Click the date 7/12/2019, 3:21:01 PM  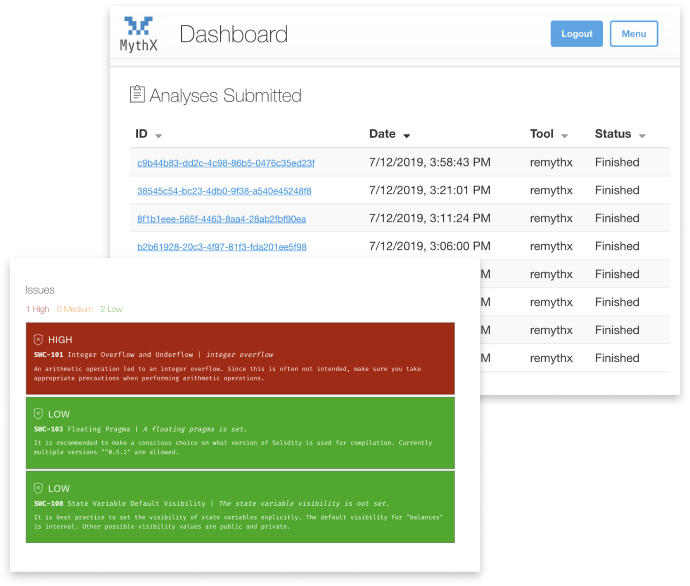coord(429,190)
